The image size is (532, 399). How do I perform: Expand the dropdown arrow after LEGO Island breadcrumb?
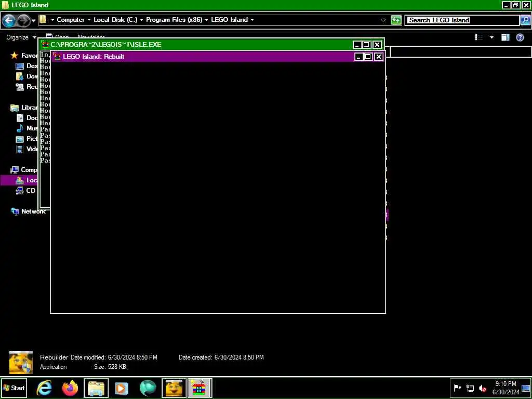tap(252, 20)
